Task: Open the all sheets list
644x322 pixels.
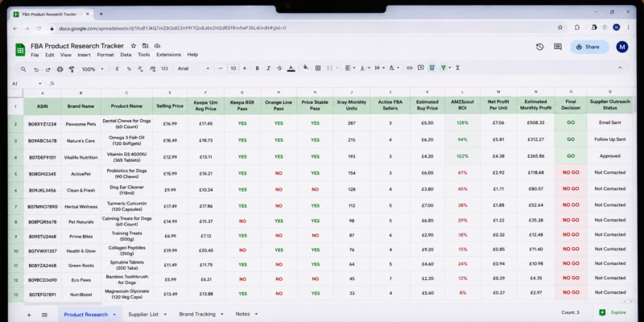Action: coord(44,315)
